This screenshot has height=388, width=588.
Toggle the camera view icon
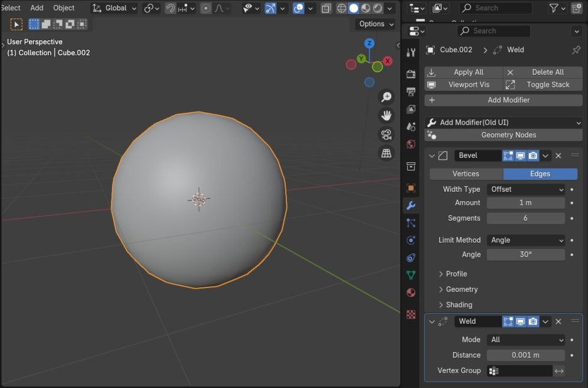click(386, 135)
